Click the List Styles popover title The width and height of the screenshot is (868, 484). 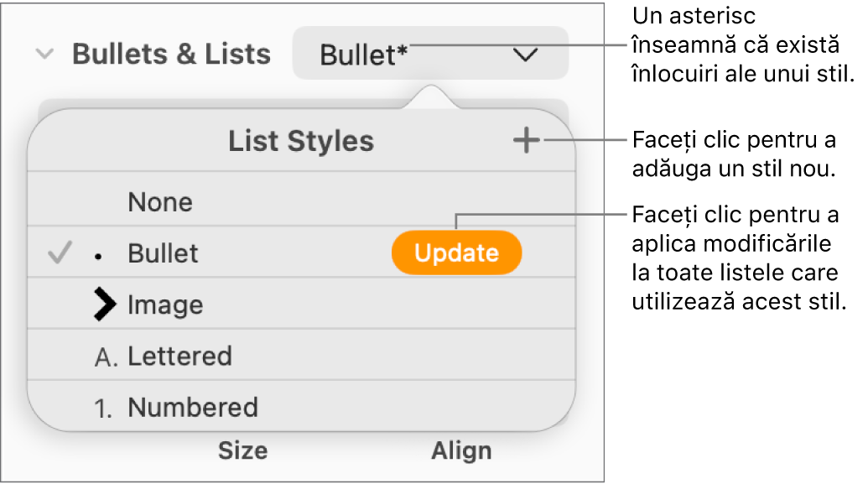point(301,142)
